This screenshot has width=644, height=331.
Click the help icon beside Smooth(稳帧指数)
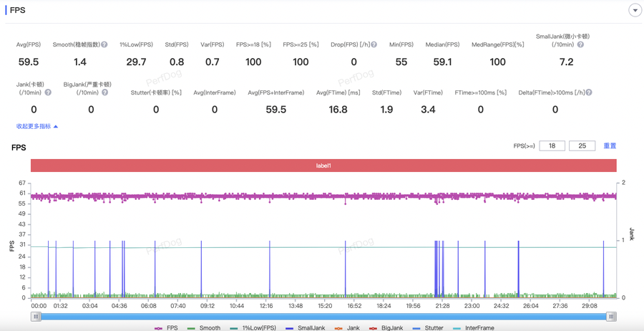(x=104, y=44)
